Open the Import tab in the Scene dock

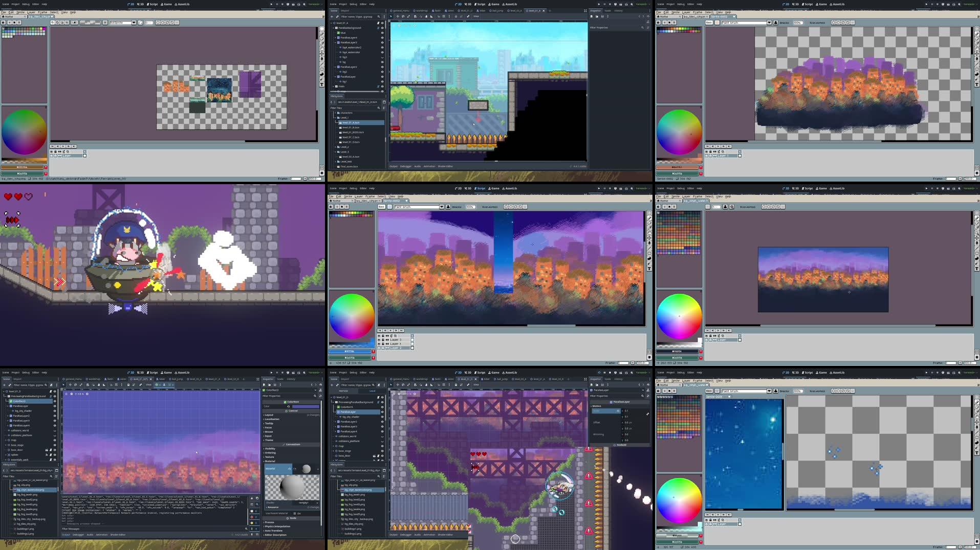(345, 10)
